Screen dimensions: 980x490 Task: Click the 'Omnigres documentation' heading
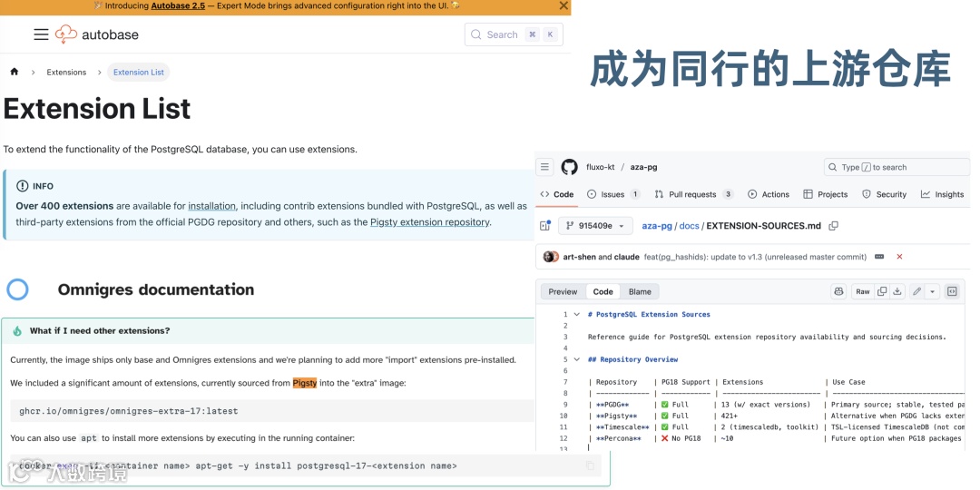[x=156, y=289]
